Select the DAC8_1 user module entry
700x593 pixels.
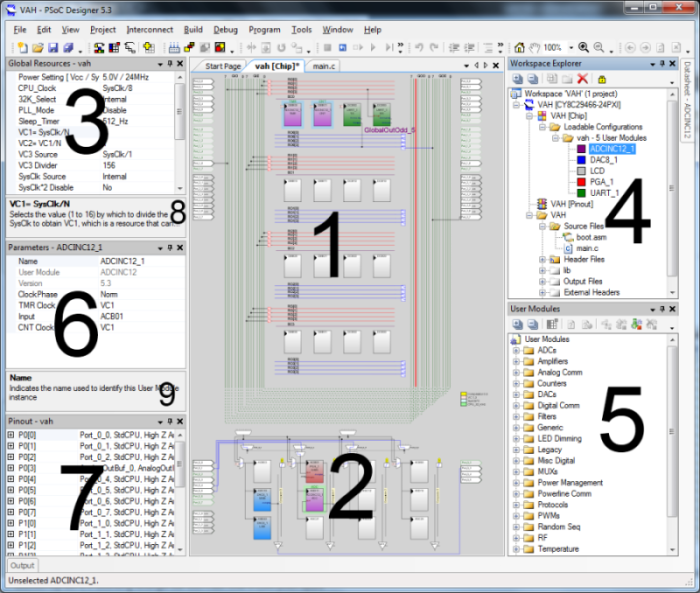click(604, 160)
